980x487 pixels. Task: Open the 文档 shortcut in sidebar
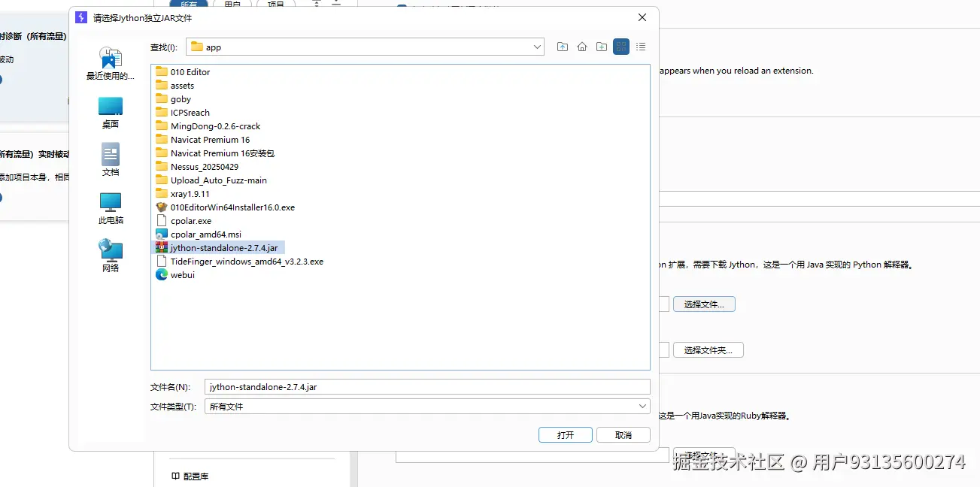(x=111, y=161)
